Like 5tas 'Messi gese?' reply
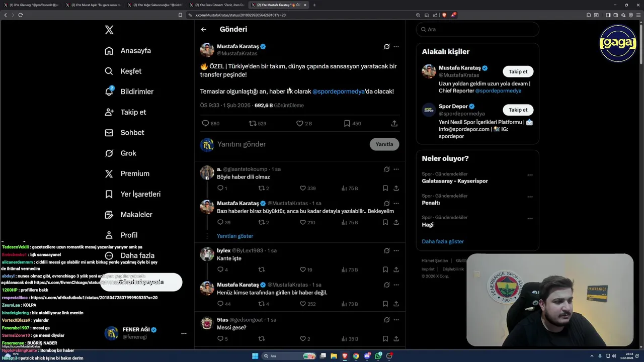The image size is (644, 362). tap(305, 339)
